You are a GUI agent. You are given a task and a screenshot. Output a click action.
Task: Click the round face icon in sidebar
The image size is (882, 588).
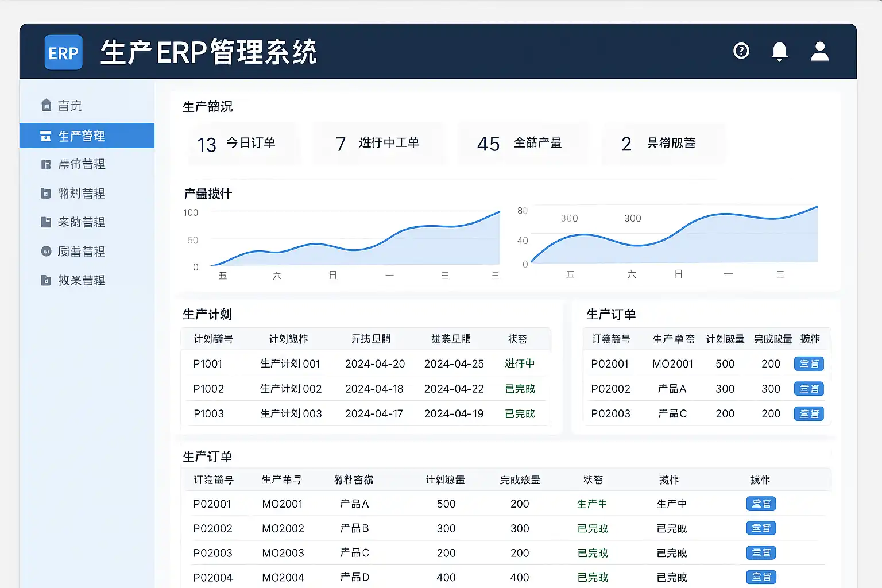click(x=46, y=251)
